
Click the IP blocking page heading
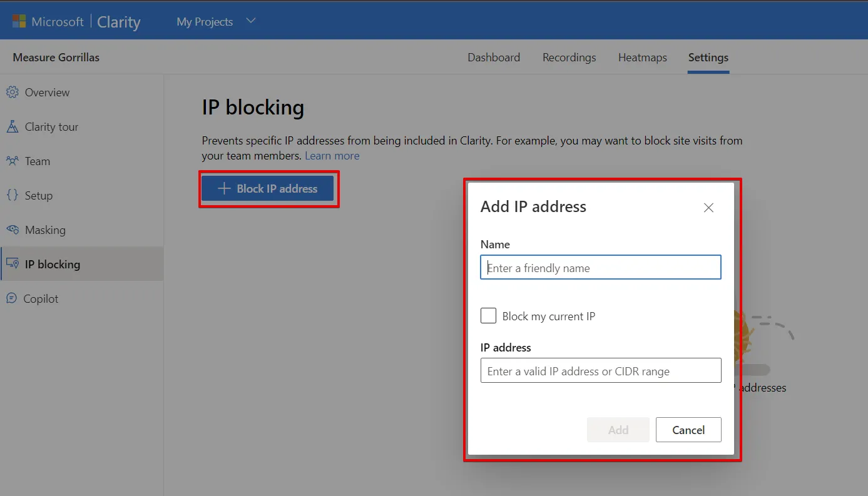point(253,108)
